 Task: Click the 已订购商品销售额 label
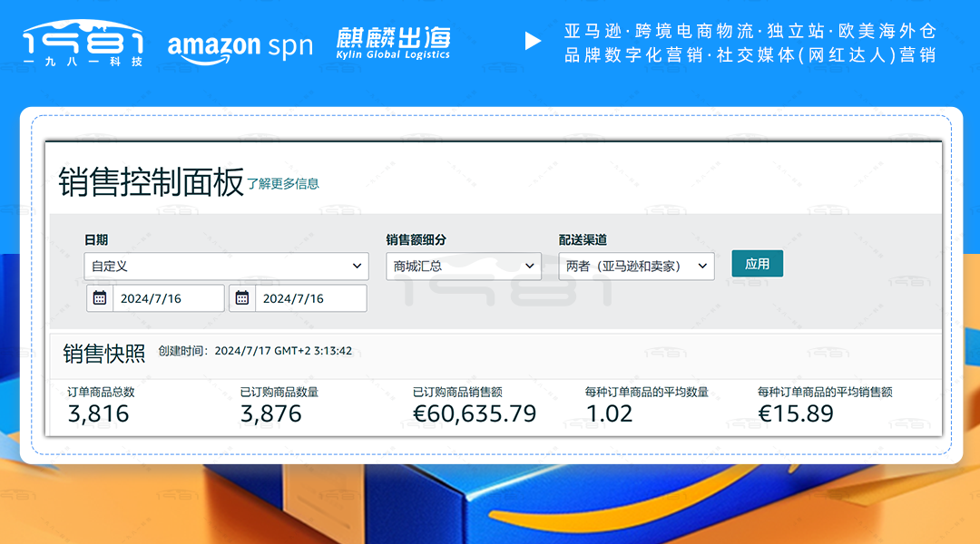[x=457, y=393]
